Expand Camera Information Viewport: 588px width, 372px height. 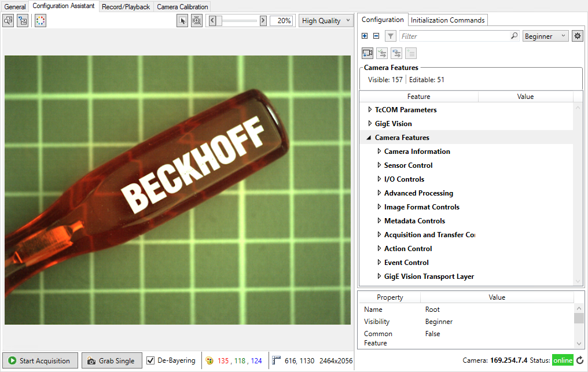pyautogui.click(x=379, y=151)
